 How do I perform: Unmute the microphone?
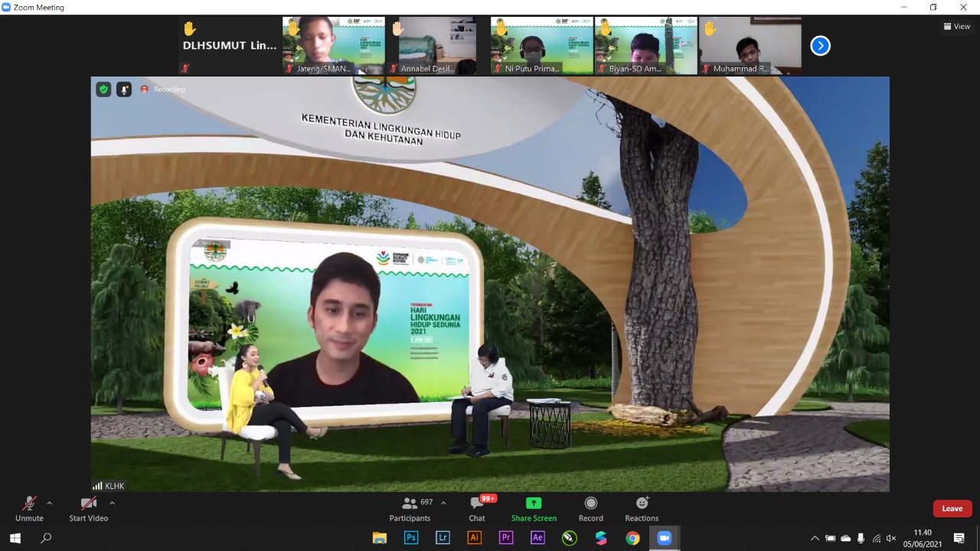29,509
